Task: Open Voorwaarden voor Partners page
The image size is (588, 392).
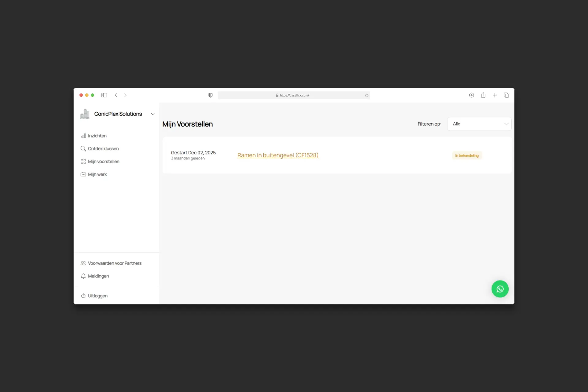Action: 115,263
